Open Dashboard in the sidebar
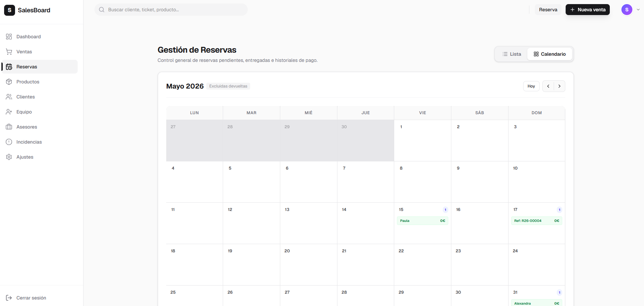 (x=40, y=37)
